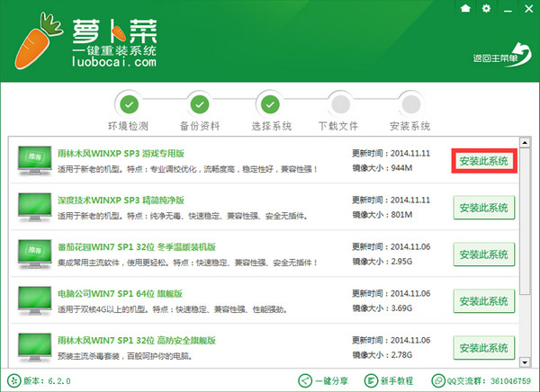Install 电脑公司WIN7 SP1 64位 旗舰版

pyautogui.click(x=484, y=301)
